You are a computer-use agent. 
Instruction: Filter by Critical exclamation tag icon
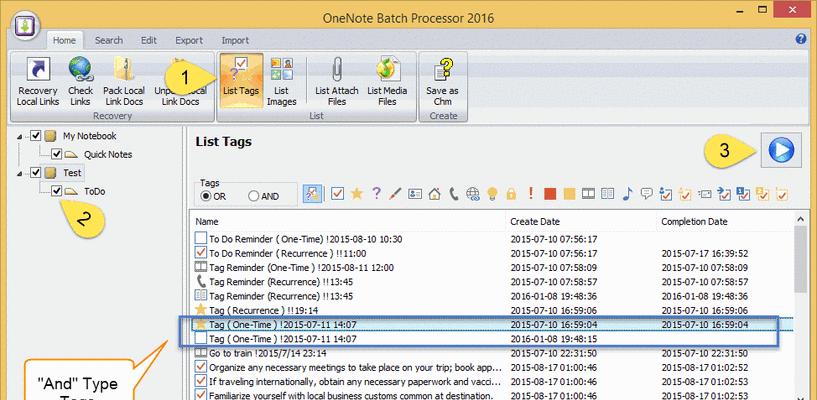tap(530, 194)
